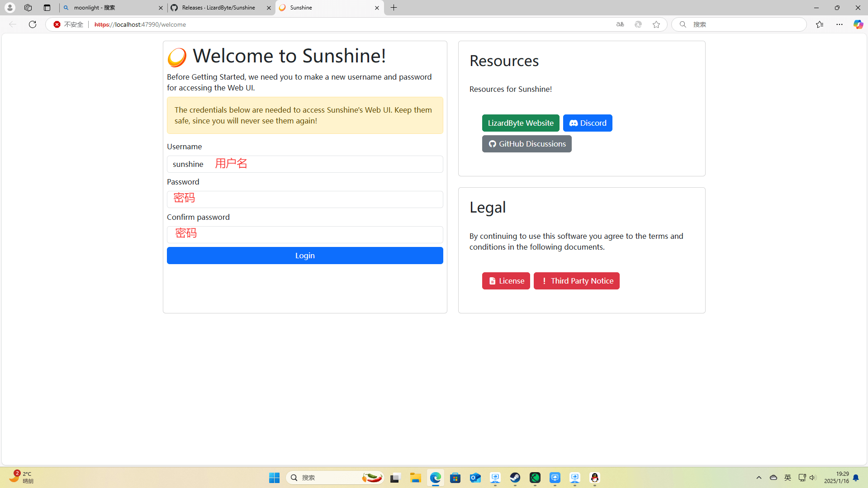
Task: Reload the page with the refresh button
Action: (33, 24)
